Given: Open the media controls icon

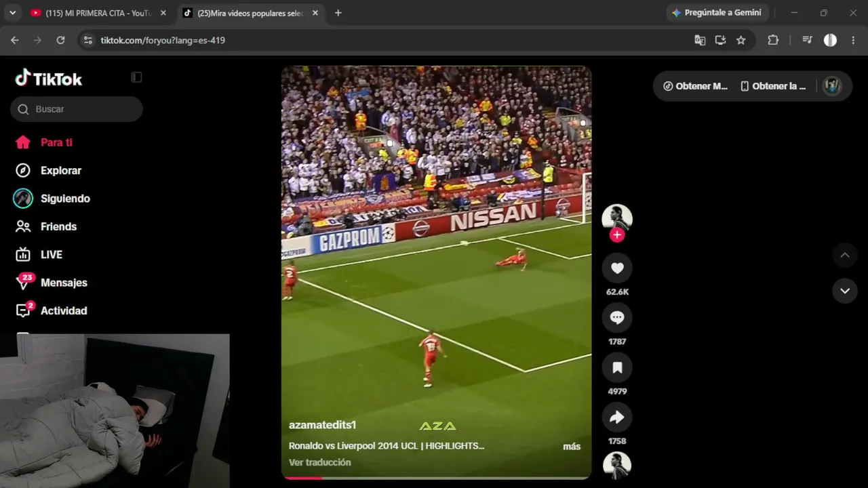Looking at the screenshot, I should click(807, 40).
